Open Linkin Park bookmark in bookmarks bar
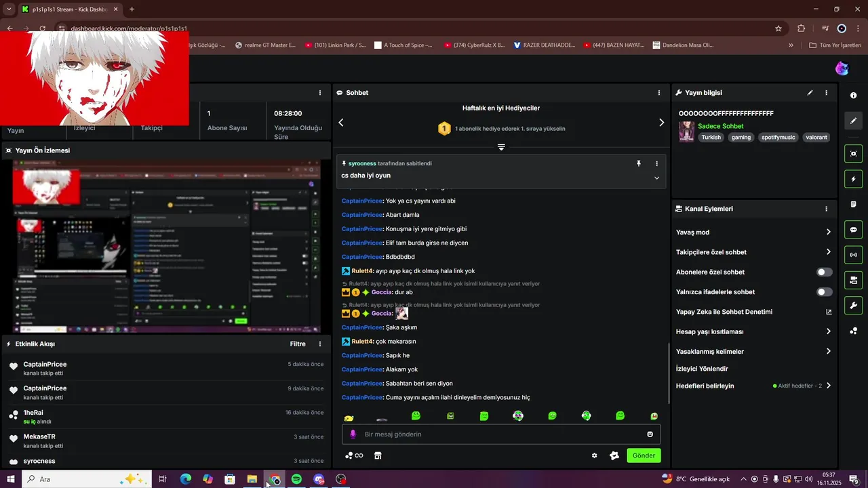Viewport: 868px width, 488px height. (335, 45)
